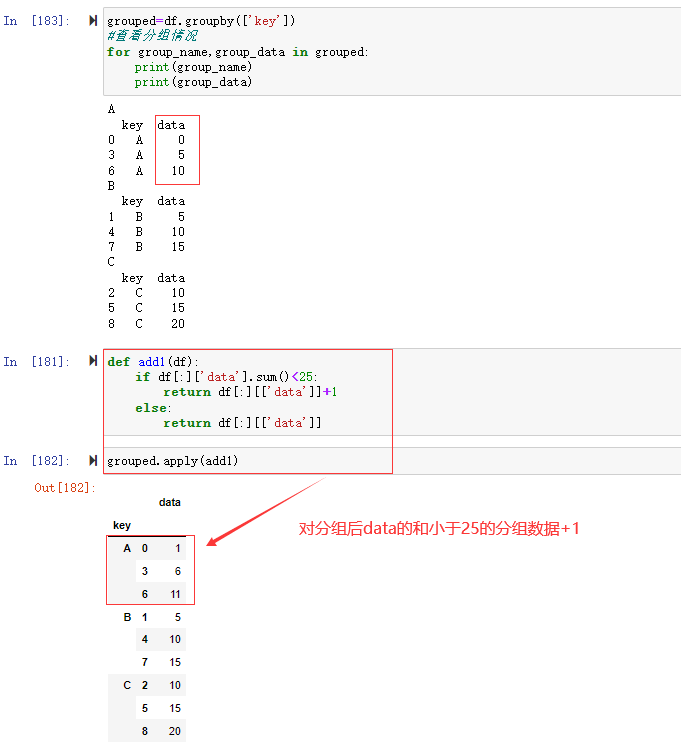Click group C label in output table
681x745 pixels.
[x=127, y=685]
